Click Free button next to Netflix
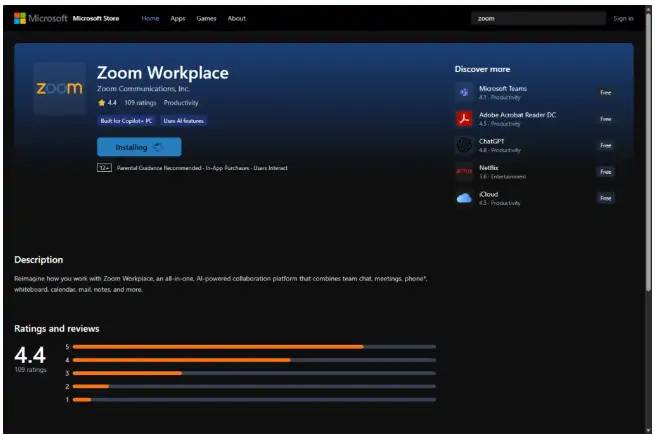The image size is (655, 435). point(605,171)
